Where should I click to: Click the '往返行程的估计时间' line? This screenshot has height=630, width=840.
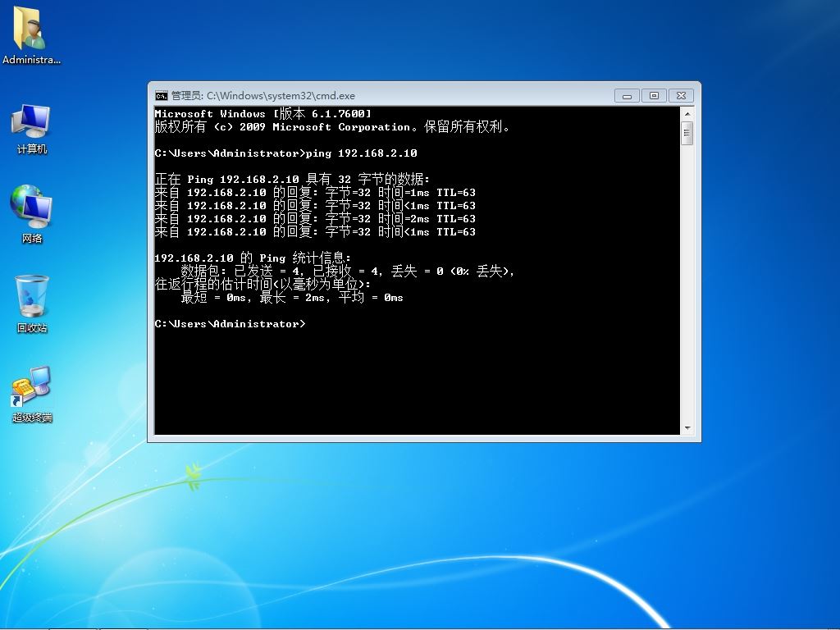point(262,285)
